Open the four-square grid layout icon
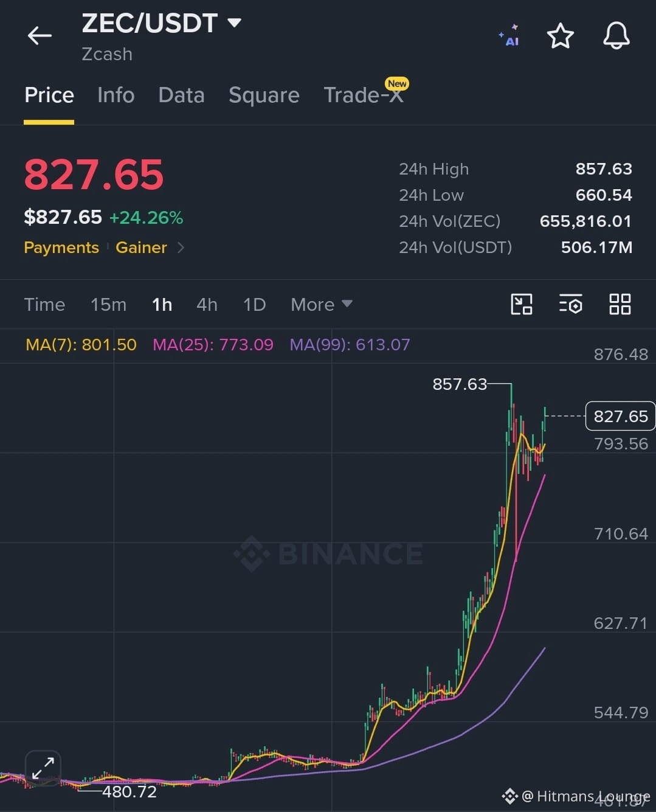656x812 pixels. coord(620,304)
